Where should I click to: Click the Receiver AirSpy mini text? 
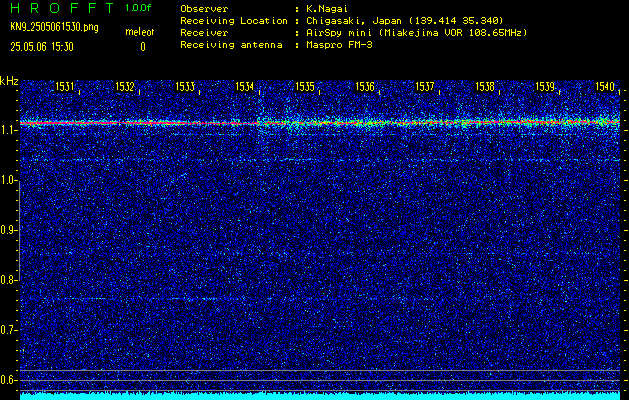pyautogui.click(x=416, y=33)
